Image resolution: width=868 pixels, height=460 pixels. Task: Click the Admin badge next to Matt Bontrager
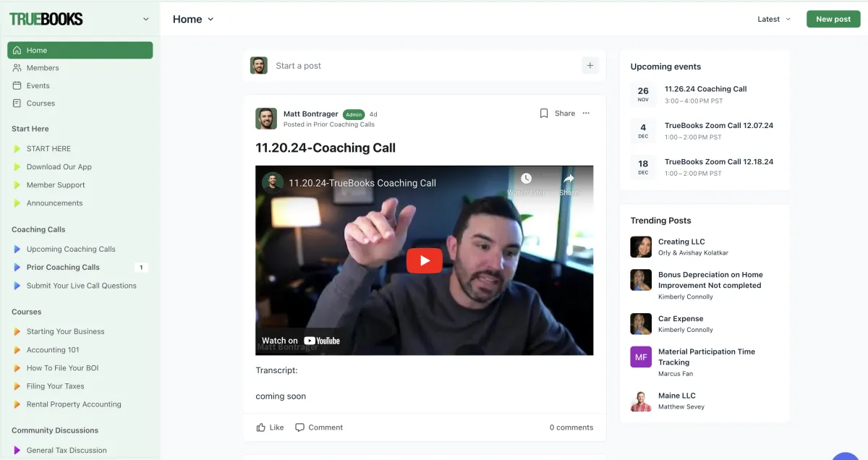(x=354, y=114)
